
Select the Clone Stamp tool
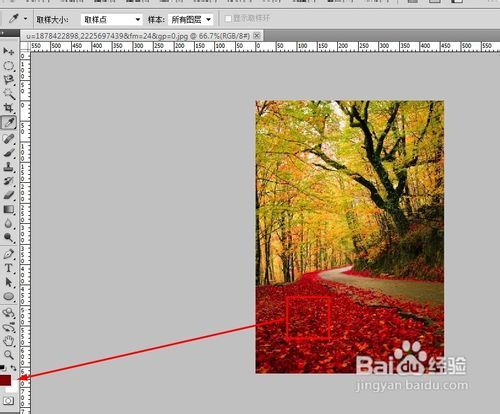point(9,167)
